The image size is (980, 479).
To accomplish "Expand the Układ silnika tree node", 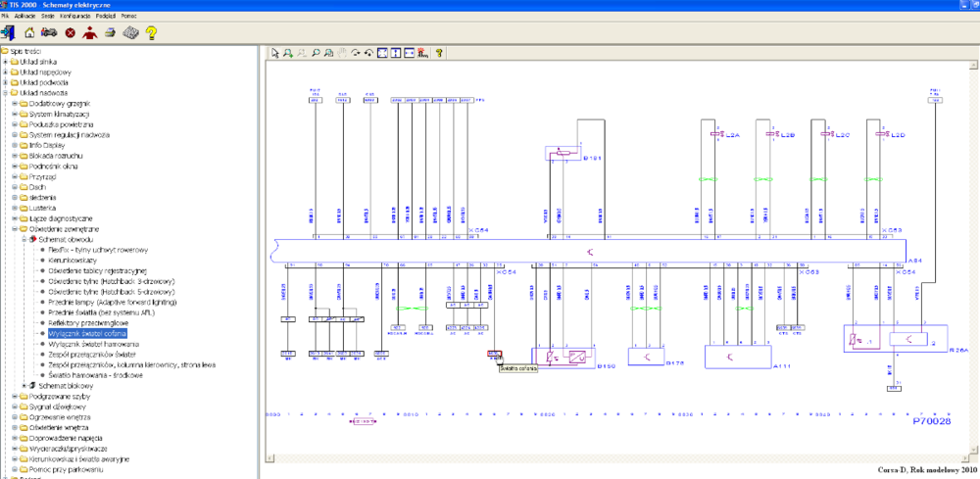I will click(6, 62).
